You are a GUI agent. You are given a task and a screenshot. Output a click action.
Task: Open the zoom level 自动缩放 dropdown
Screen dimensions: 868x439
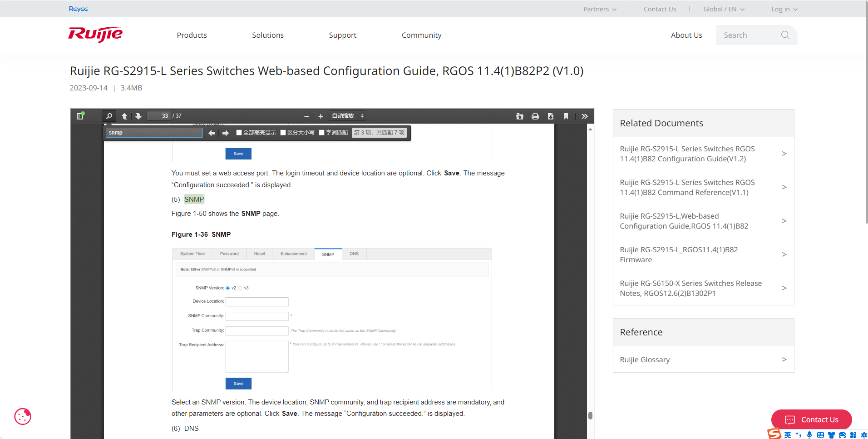tap(348, 116)
